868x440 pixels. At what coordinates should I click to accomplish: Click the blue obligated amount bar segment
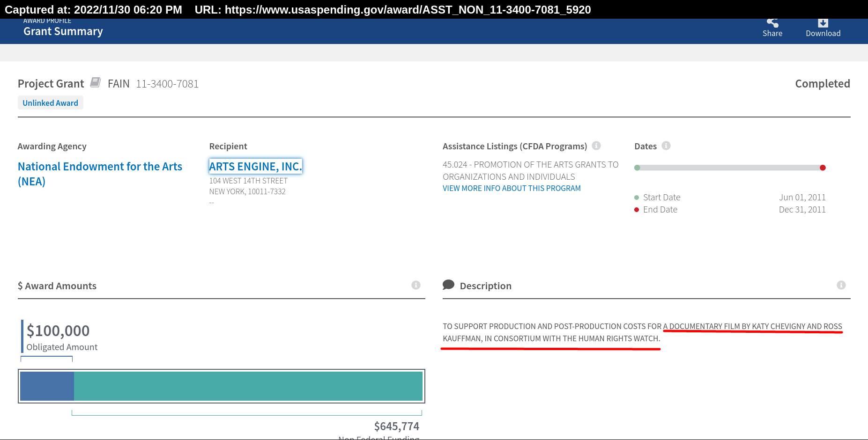point(47,386)
